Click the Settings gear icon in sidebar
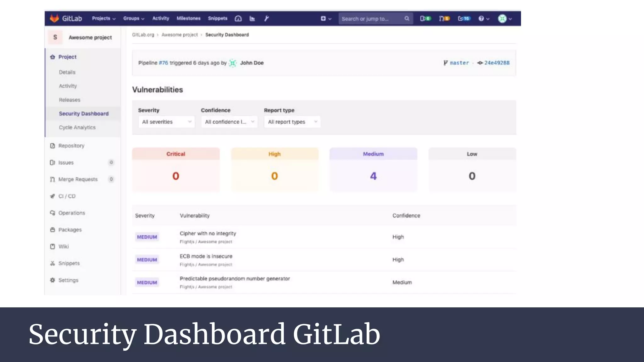The image size is (644, 362). (53, 280)
